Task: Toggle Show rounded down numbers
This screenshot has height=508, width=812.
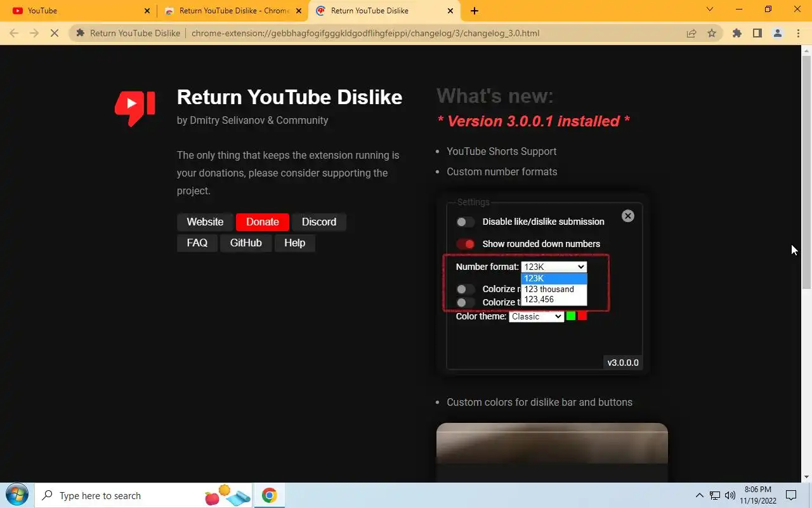Action: (465, 244)
